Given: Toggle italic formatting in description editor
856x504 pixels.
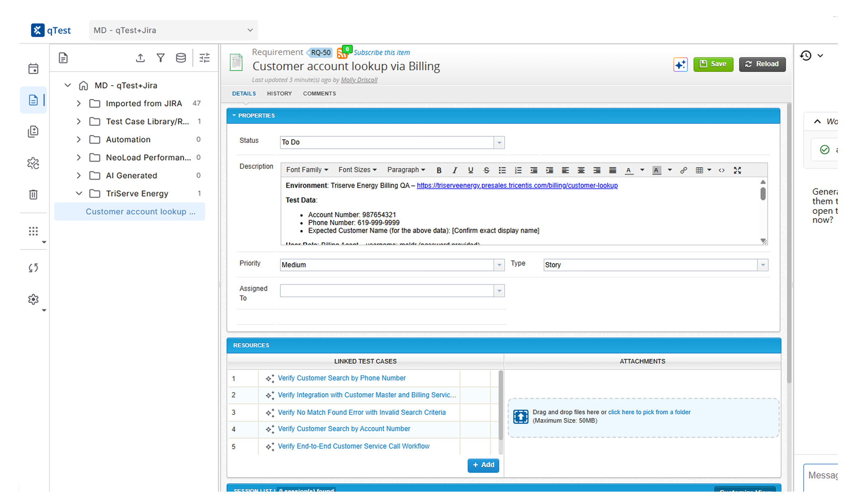Looking at the screenshot, I should 455,170.
